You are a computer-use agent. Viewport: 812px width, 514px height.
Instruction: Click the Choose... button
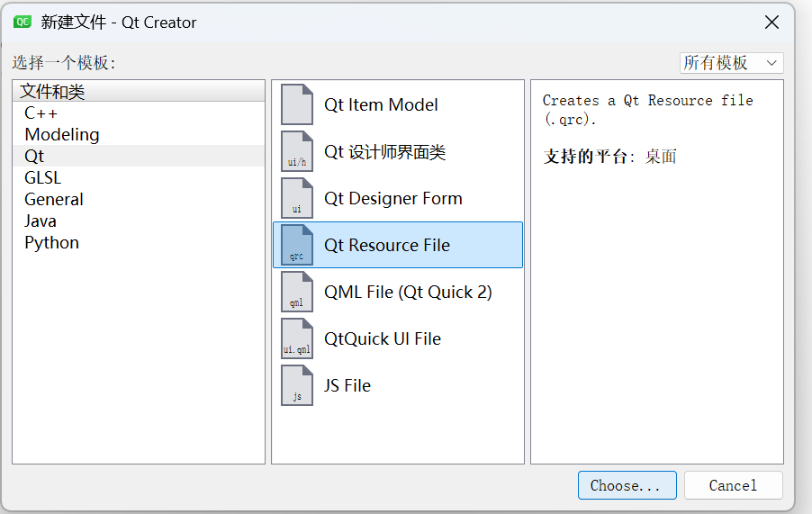(x=627, y=485)
